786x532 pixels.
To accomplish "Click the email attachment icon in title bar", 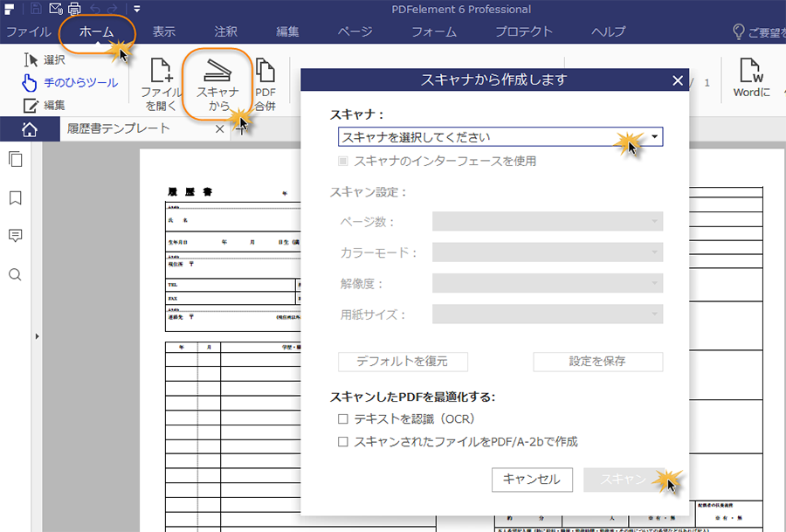I will (56, 9).
